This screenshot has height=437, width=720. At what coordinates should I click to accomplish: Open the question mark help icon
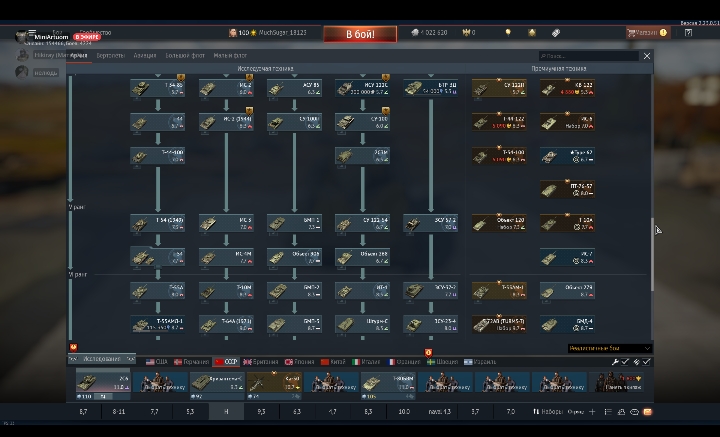[x=688, y=33]
